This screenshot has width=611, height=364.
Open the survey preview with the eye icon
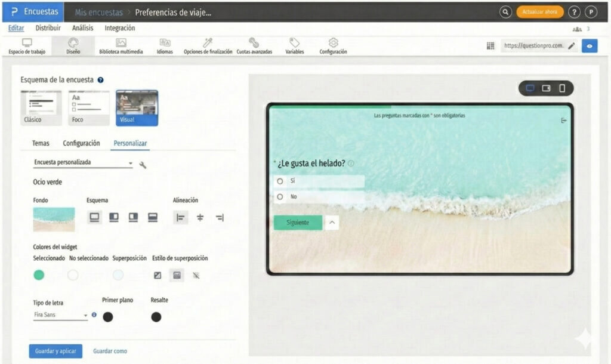(590, 45)
